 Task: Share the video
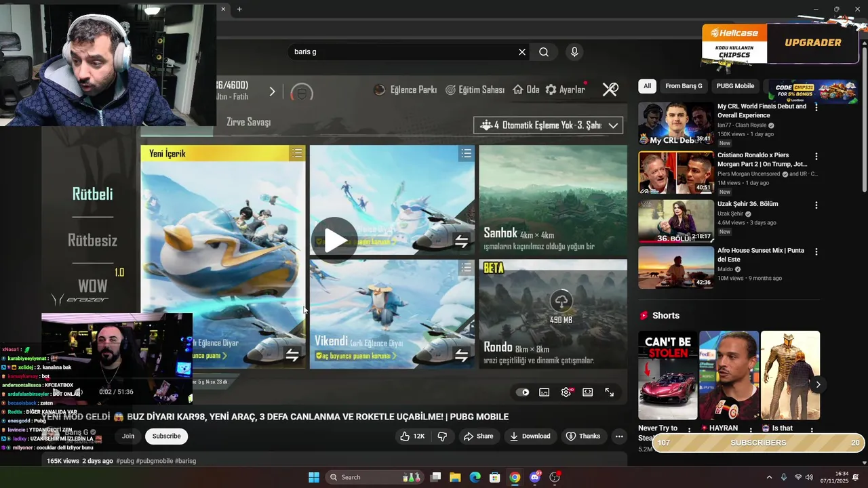coord(478,436)
